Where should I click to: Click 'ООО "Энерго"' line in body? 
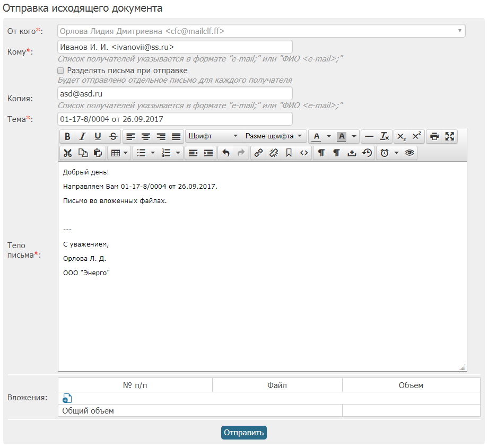pyautogui.click(x=86, y=273)
